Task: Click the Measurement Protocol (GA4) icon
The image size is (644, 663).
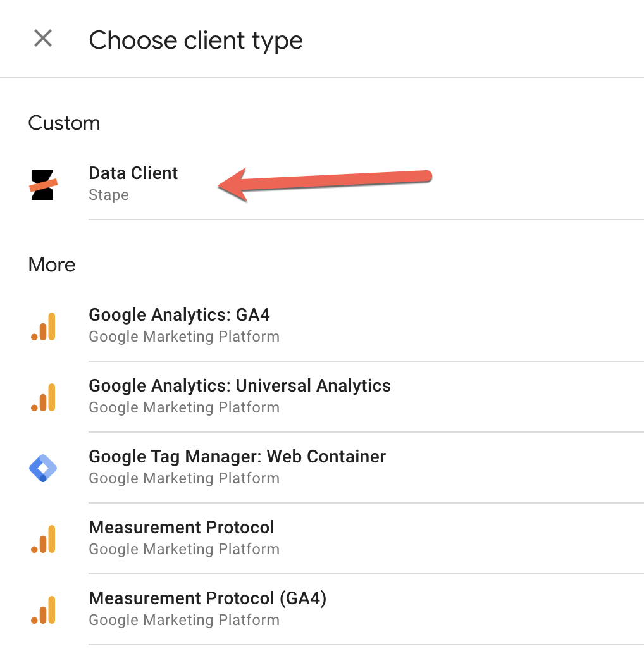Action: (43, 610)
